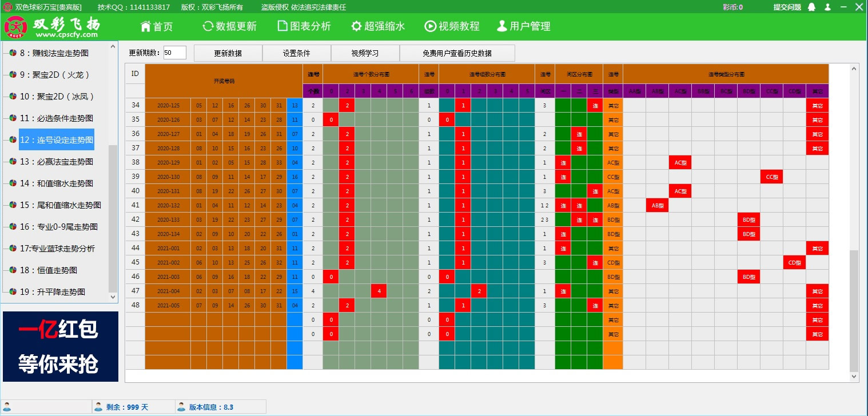Image resolution: width=868 pixels, height=416 pixels.
Task: Select 13：必赢法宝走势图 in the sidebar
Action: [x=56, y=162]
